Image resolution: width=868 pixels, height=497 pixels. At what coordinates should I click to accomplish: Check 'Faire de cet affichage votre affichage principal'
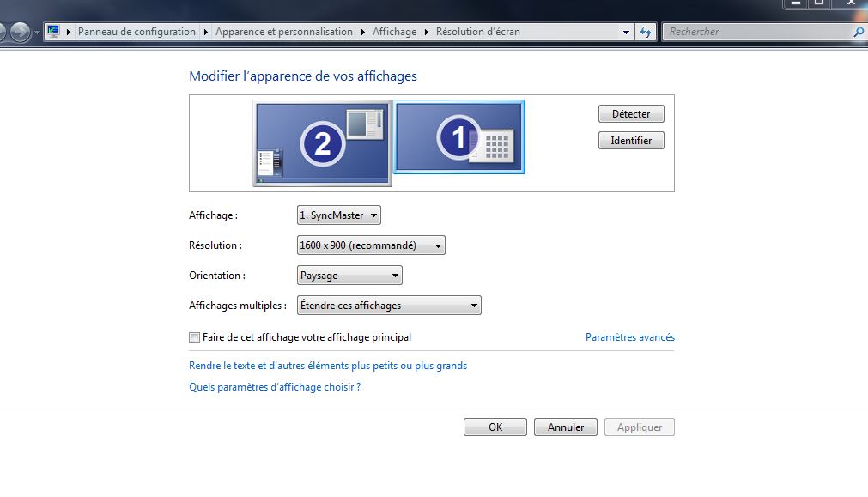pos(195,338)
